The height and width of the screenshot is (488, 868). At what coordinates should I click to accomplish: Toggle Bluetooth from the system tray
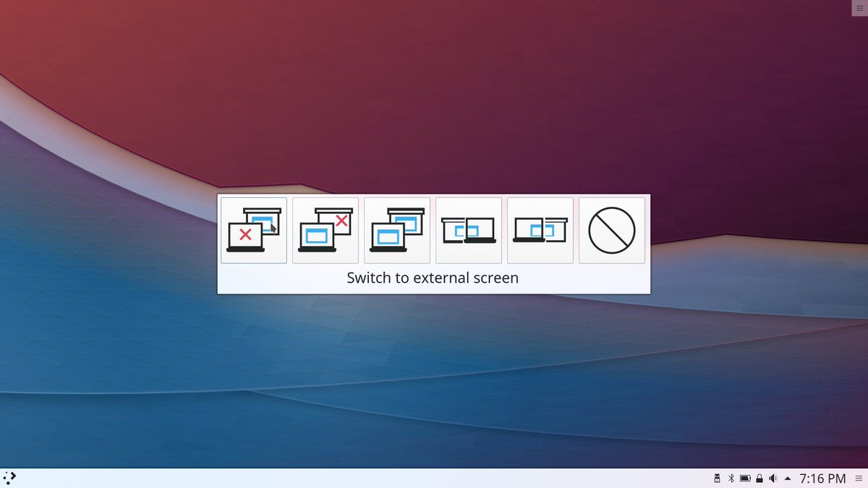tap(730, 478)
